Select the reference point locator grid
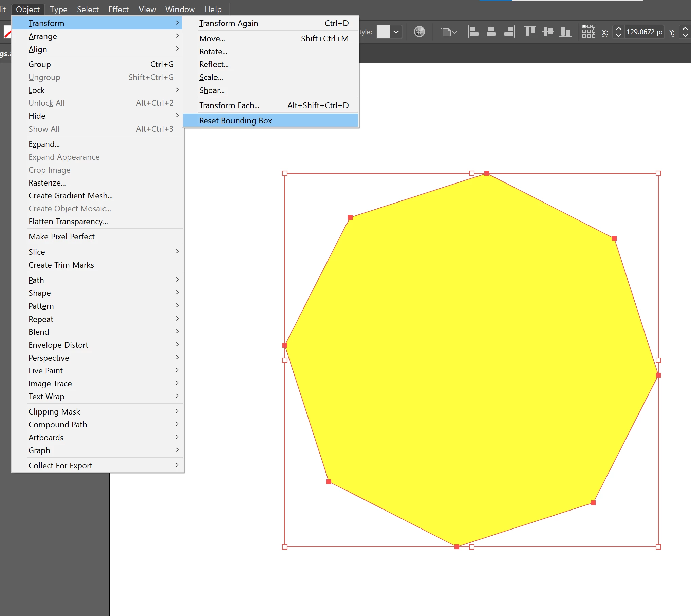The width and height of the screenshot is (691, 616). click(x=589, y=32)
